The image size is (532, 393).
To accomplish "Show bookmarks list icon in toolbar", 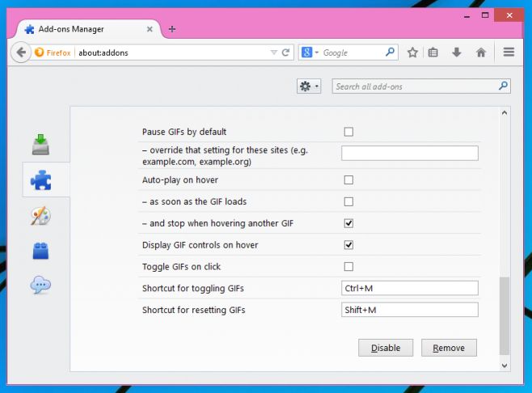I will (x=433, y=53).
